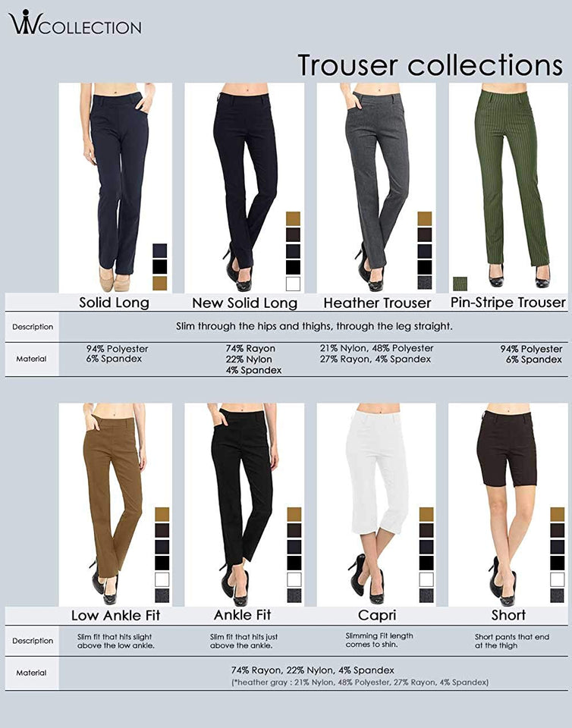572x728 pixels.
Task: Choose Ankle Fit brown swatch
Action: [294, 531]
